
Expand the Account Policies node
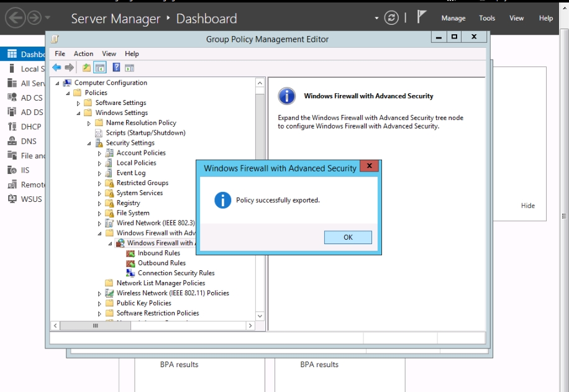click(99, 153)
